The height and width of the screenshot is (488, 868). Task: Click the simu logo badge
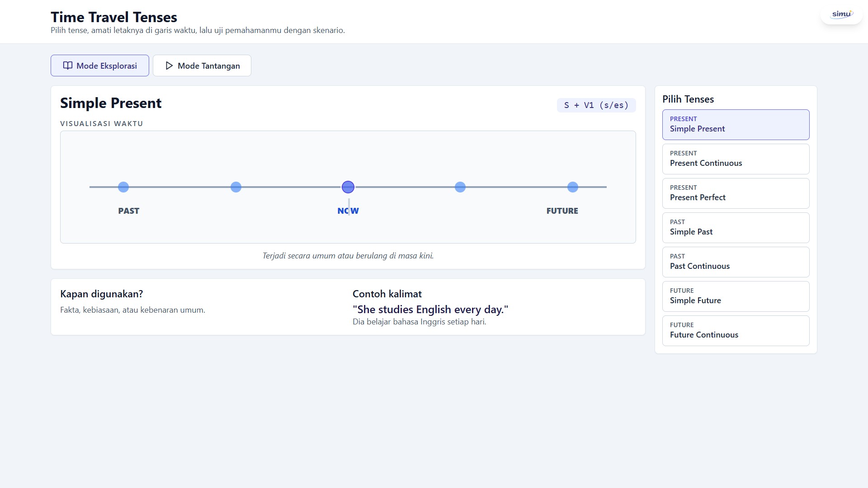point(841,14)
